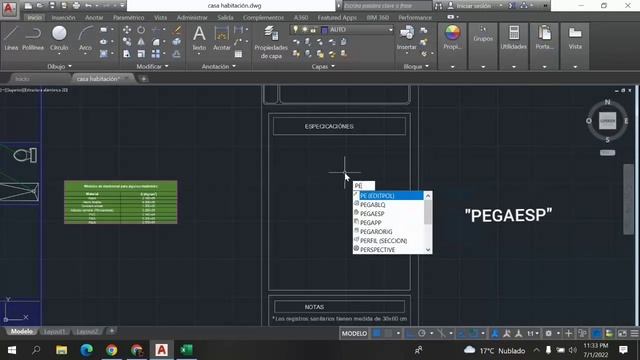This screenshot has height=360, width=640.
Task: Open the AUTO layer dropdown
Action: [390, 29]
